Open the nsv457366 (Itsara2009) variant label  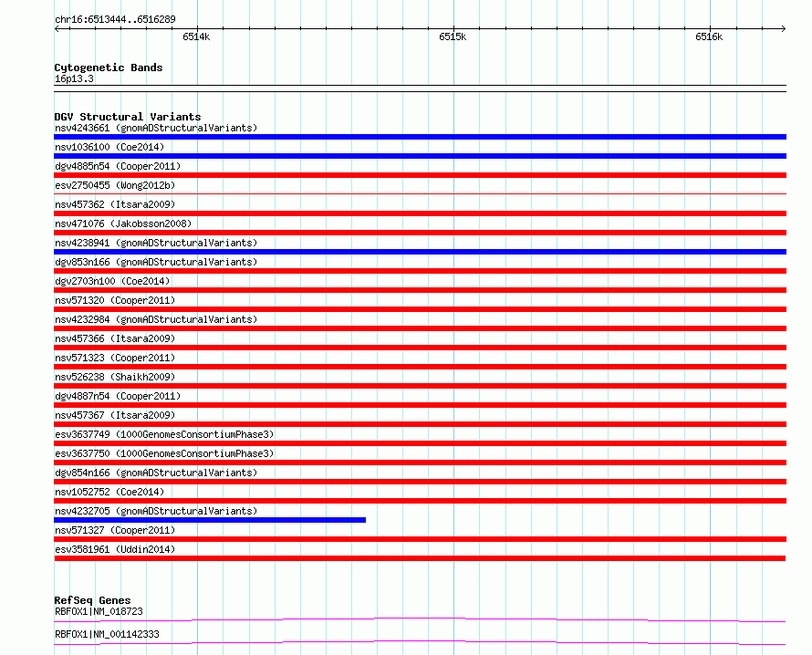coord(115,338)
